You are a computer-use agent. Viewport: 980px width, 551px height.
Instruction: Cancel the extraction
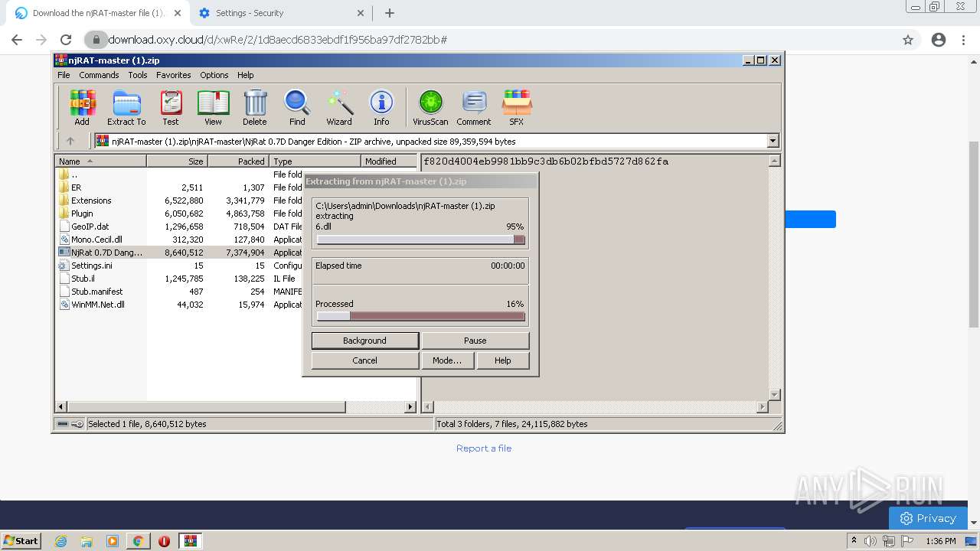[x=365, y=360]
